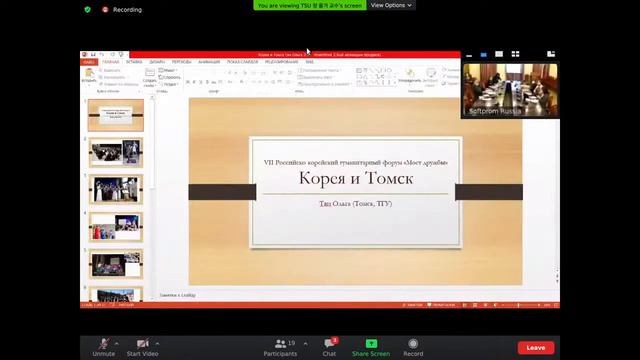
Task: Toggle text shadow (S) in the ribbon
Action: [x=207, y=82]
